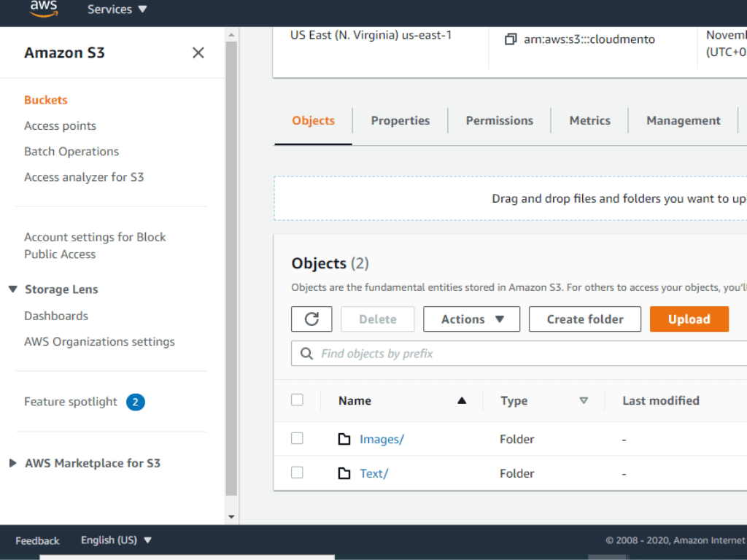Viewport: 747px width, 560px height.
Task: Open AWS Organizations settings
Action: click(x=99, y=341)
